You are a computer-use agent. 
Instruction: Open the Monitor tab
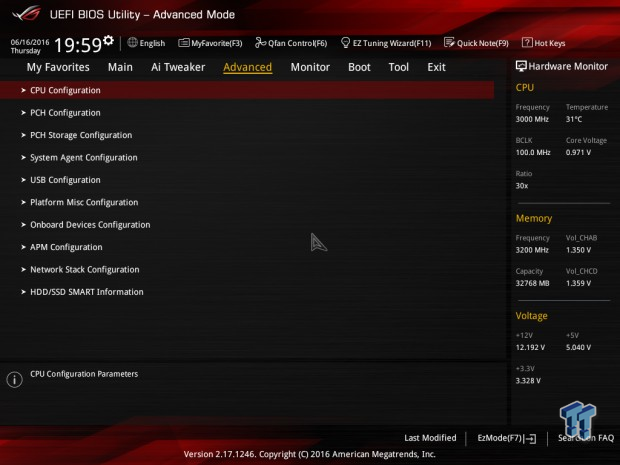[310, 67]
